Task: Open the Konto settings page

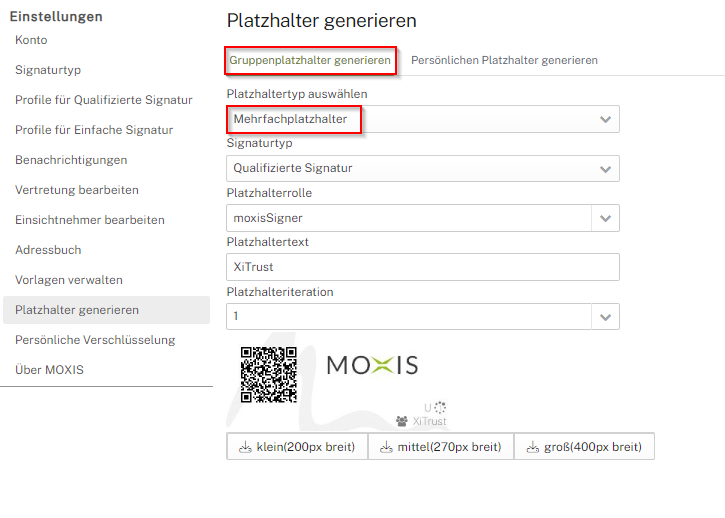Action: 31,40
